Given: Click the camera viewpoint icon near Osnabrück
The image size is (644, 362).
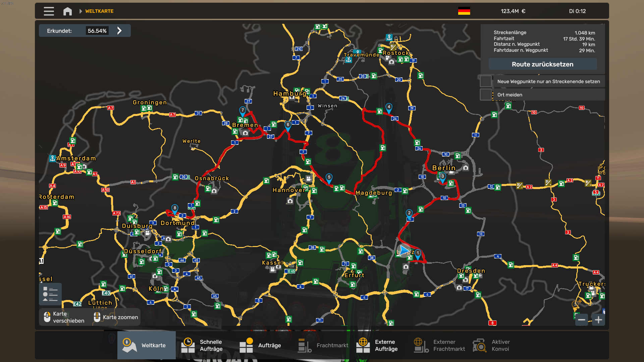Looking at the screenshot, I should point(214,191).
